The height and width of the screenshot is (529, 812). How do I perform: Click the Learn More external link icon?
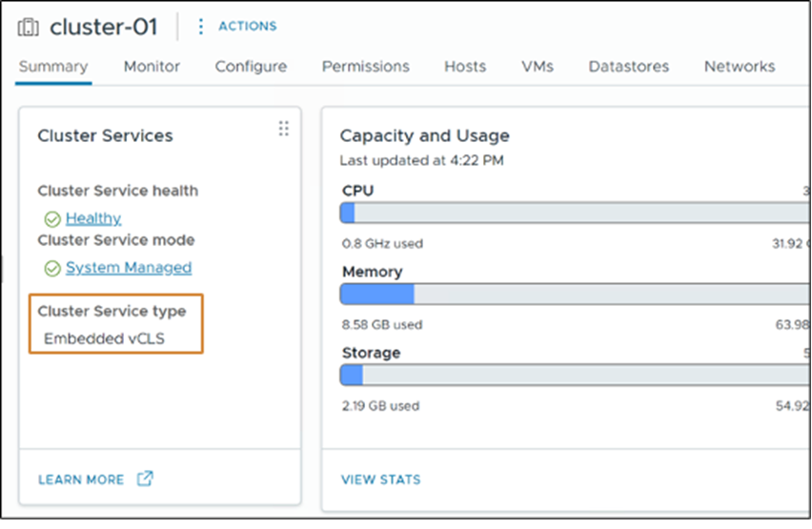click(x=145, y=478)
